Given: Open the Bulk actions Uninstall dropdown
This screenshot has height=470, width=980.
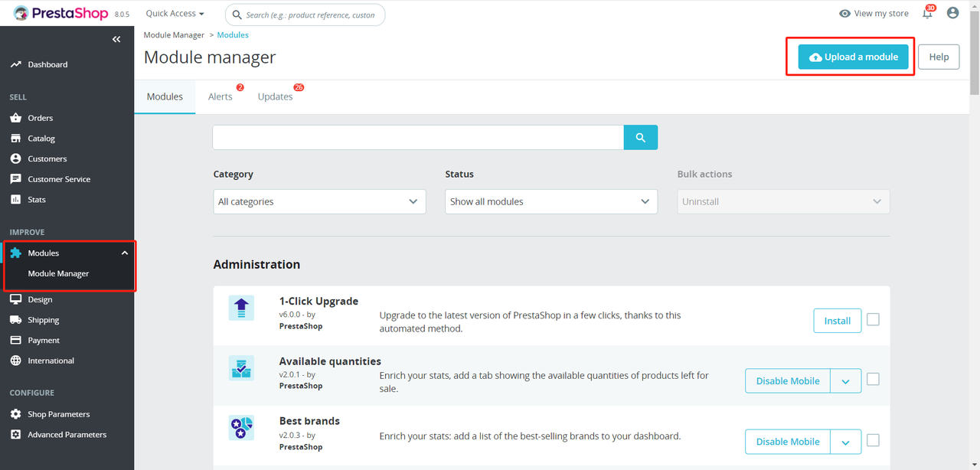Looking at the screenshot, I should coord(783,201).
